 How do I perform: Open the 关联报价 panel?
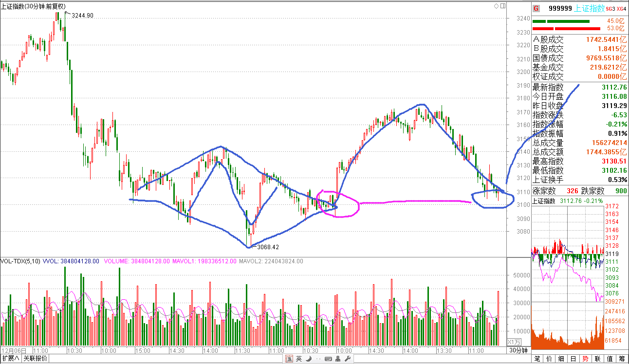point(36,359)
